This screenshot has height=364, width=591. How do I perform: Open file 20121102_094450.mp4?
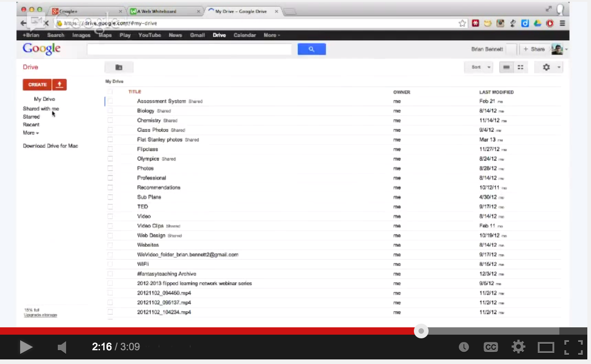coord(164,293)
